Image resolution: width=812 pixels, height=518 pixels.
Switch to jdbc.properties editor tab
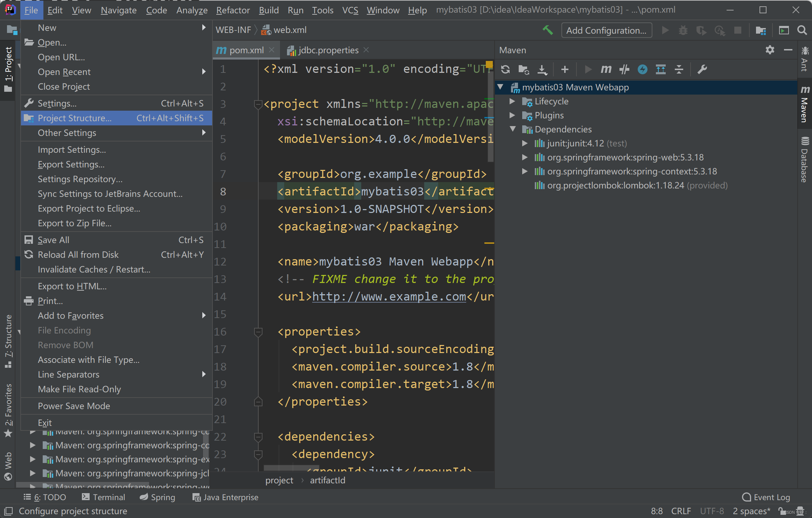pyautogui.click(x=328, y=50)
